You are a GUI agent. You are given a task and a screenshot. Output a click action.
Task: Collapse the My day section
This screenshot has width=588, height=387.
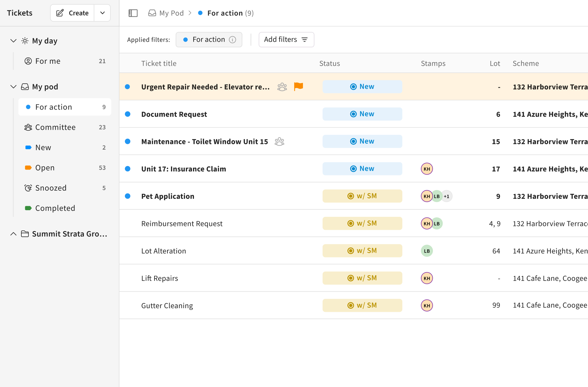coord(13,41)
